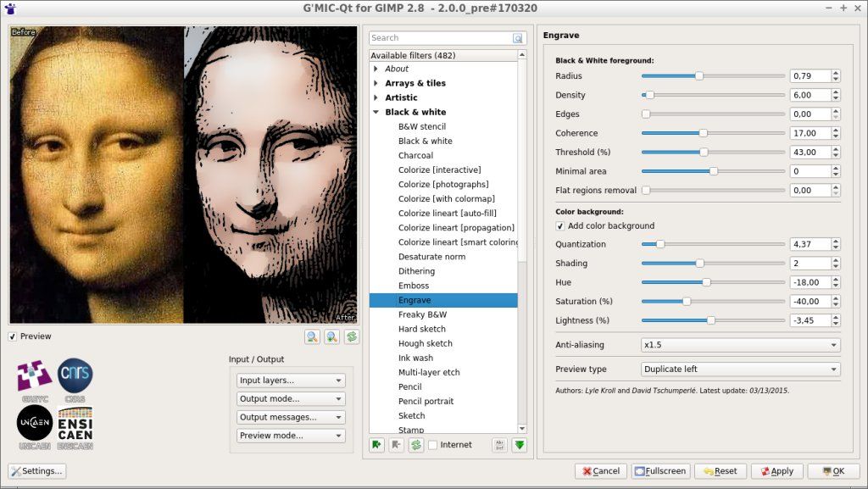Pick the Hard sketch filter
The image size is (868, 489).
tap(422, 329)
